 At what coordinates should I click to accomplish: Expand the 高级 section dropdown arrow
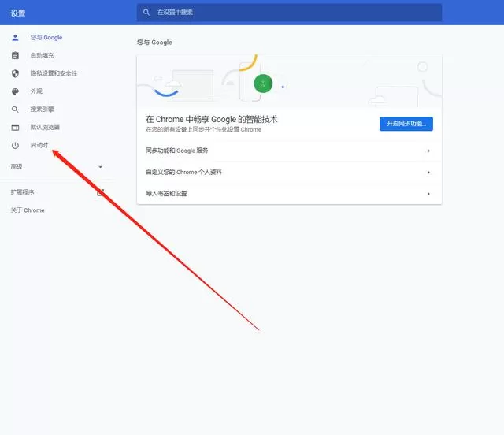100,166
